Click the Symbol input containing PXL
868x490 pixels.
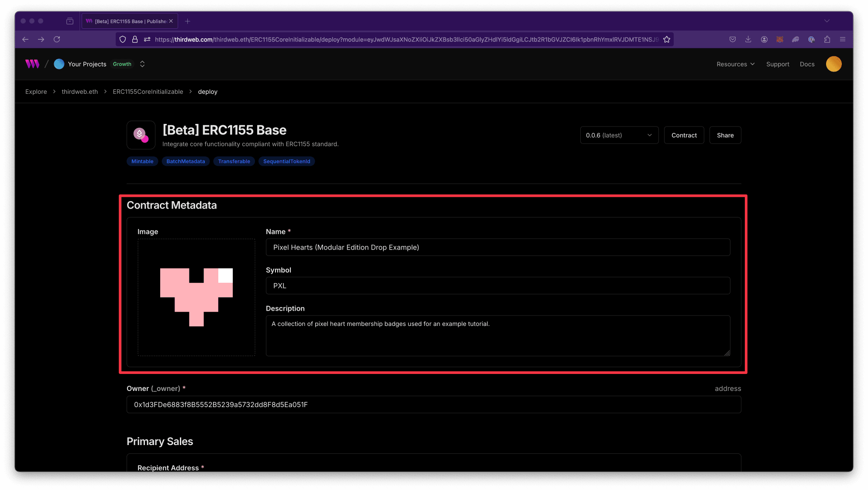coord(497,286)
